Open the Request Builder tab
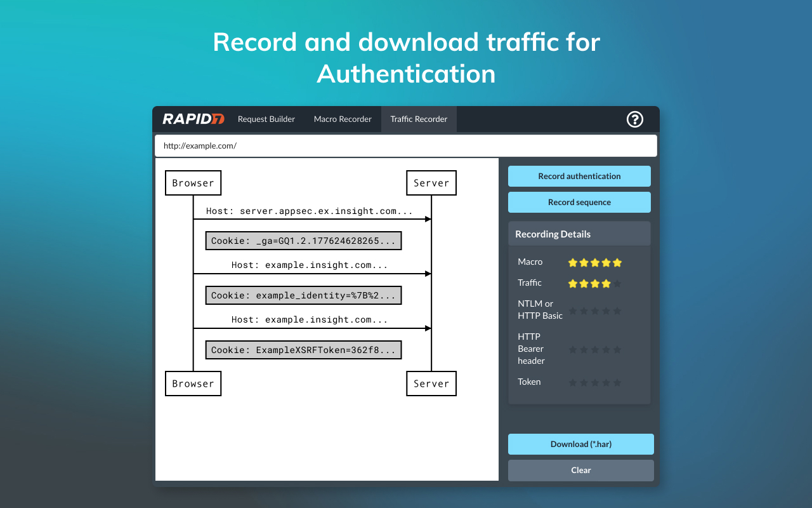Viewport: 812px width, 508px height. point(266,119)
